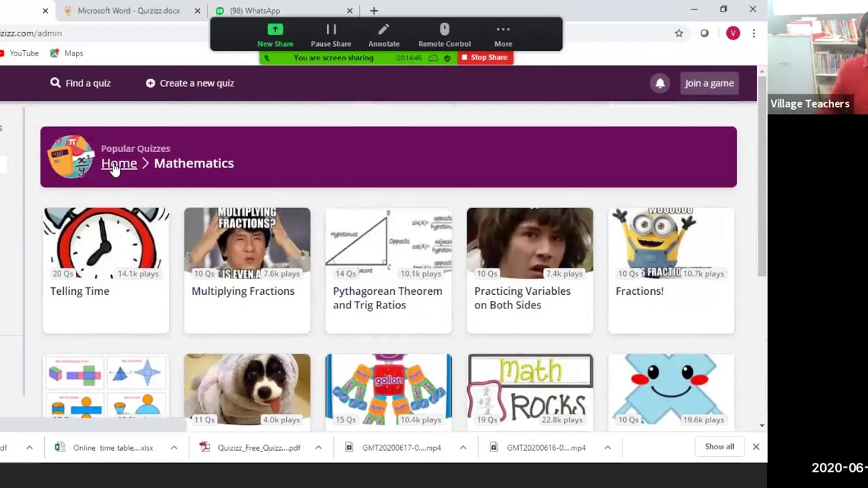Click the extension icon beside profile avatar
Image resolution: width=868 pixels, height=488 pixels.
tap(705, 33)
